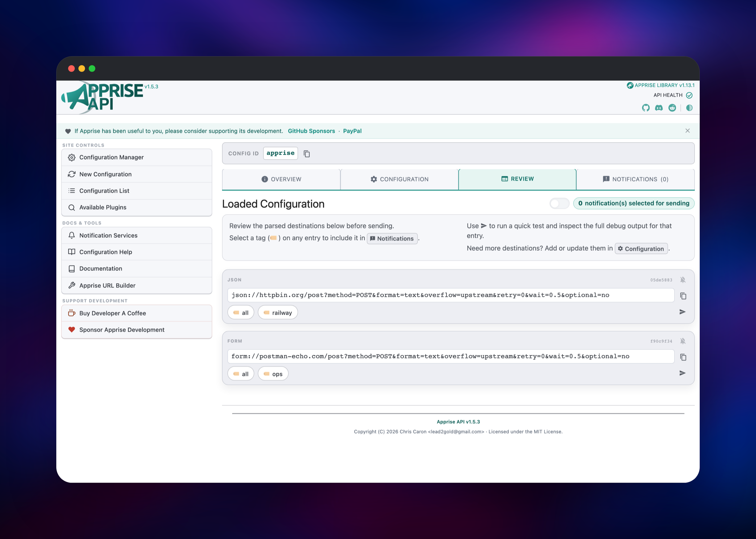Toggle the select-all notifications switch

[x=559, y=203]
